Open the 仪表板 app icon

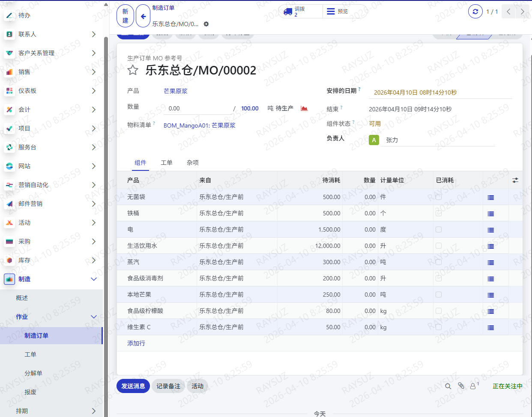pyautogui.click(x=9, y=91)
